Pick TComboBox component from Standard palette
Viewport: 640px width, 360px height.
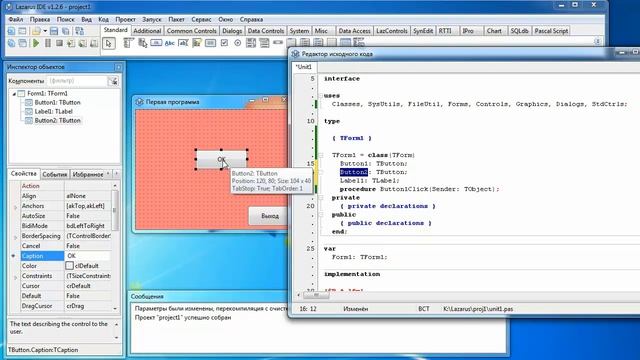264,42
